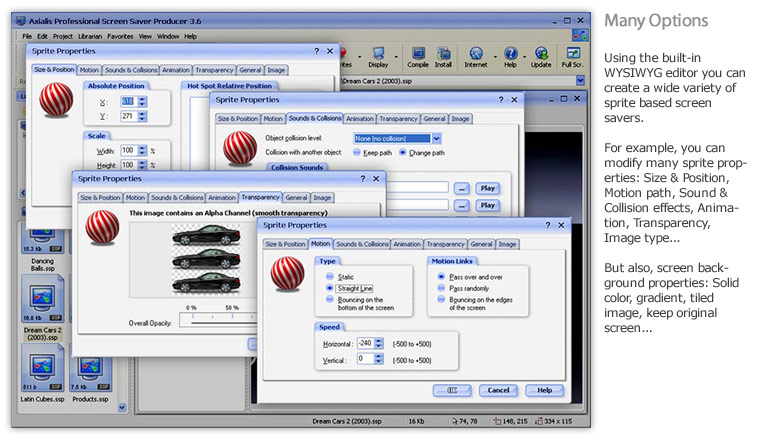
Task: Click the question mark in the Size & Position dialog title bar
Action: click(317, 51)
